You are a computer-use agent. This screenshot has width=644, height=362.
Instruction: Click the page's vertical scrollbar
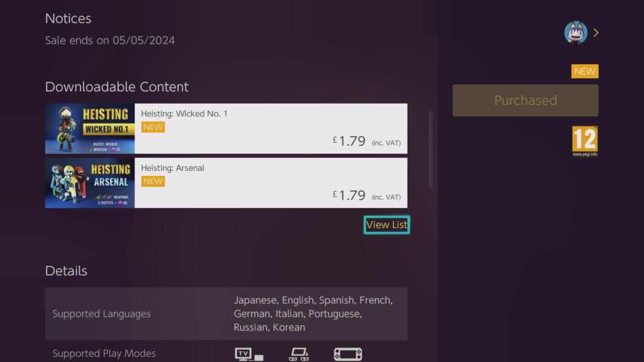point(431,150)
